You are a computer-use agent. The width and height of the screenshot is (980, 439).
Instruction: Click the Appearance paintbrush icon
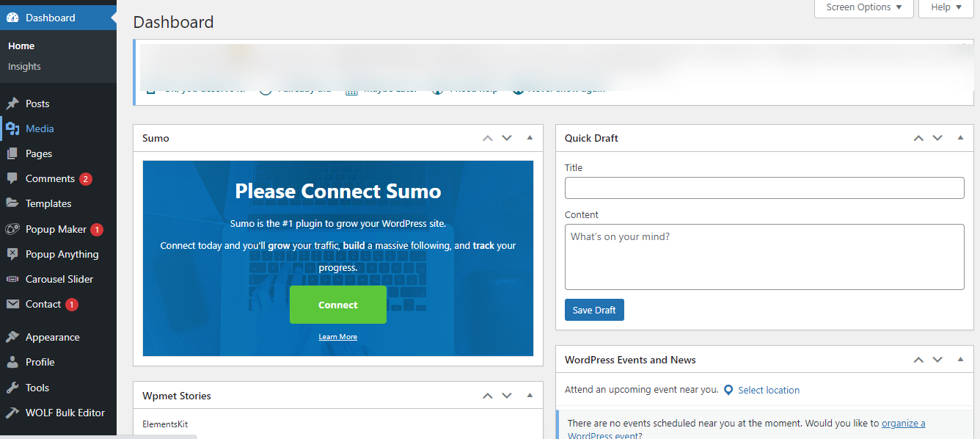point(12,337)
